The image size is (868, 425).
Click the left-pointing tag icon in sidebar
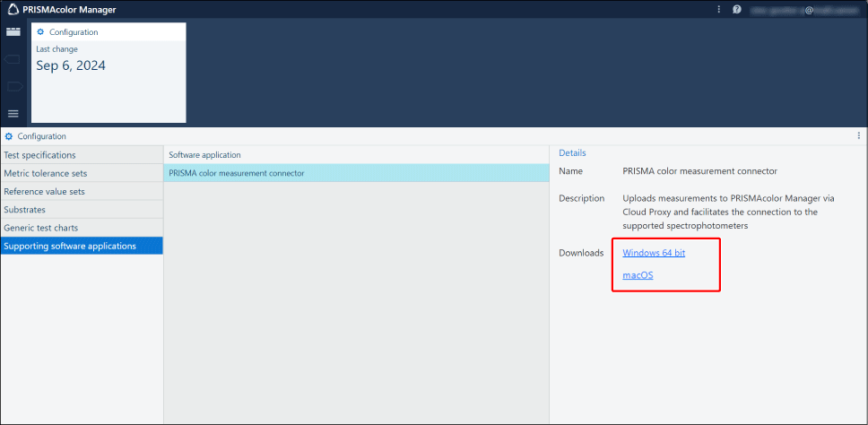(x=13, y=59)
